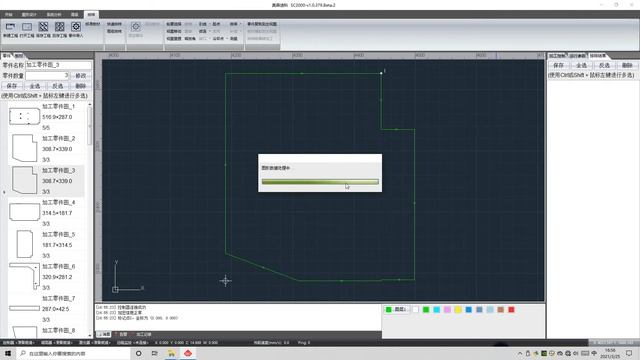Click 全选 in the left parts panel
The height and width of the screenshot is (360, 640).
tap(35, 86)
